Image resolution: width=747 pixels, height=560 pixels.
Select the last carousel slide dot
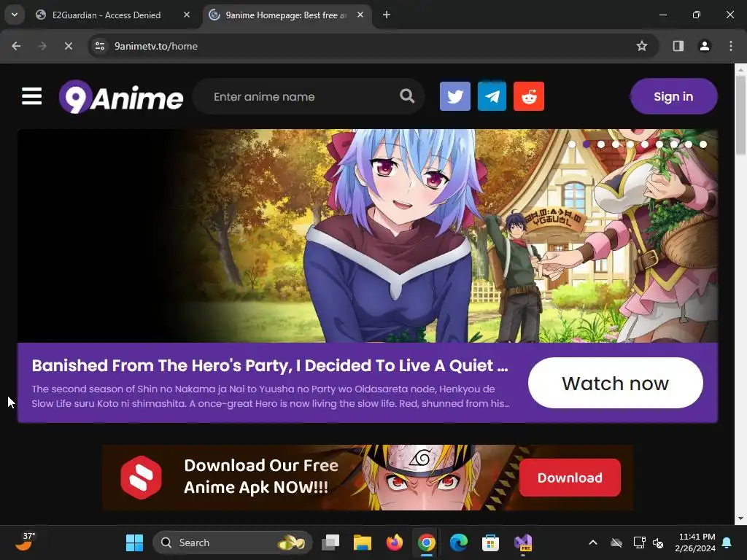[703, 144]
